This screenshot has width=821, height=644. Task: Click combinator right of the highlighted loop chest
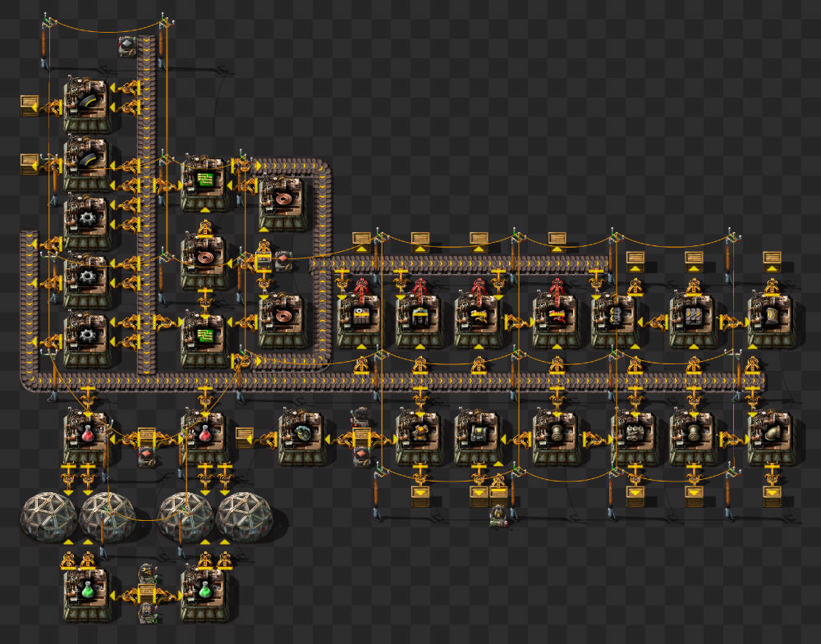283,260
